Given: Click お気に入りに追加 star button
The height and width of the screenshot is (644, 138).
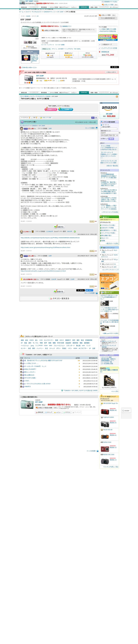Looking at the screenshot, I should [46, 118].
